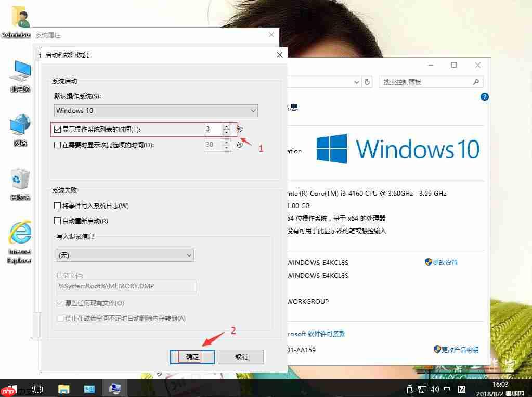
Task: Click the OS list time field showing 3
Action: 213,130
